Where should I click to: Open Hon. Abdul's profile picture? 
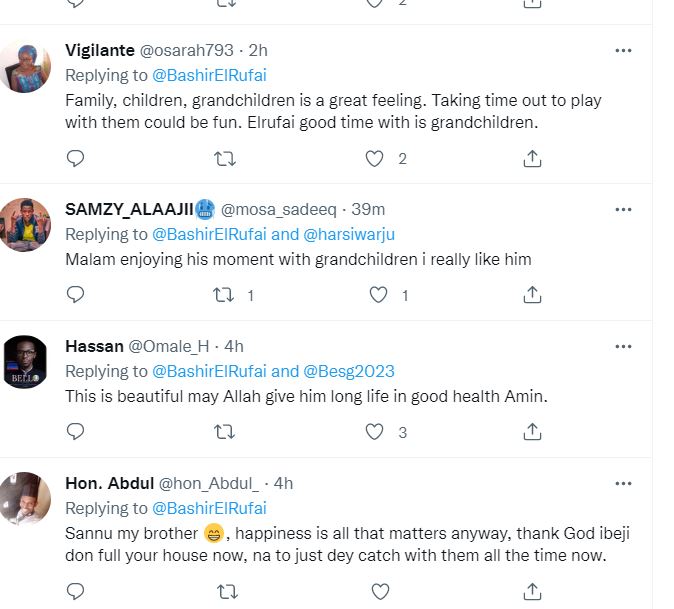pyautogui.click(x=25, y=497)
